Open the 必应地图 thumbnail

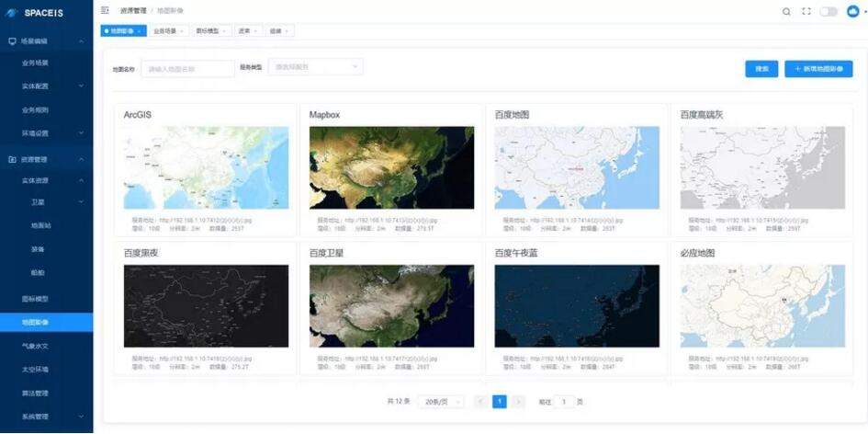tap(762, 306)
